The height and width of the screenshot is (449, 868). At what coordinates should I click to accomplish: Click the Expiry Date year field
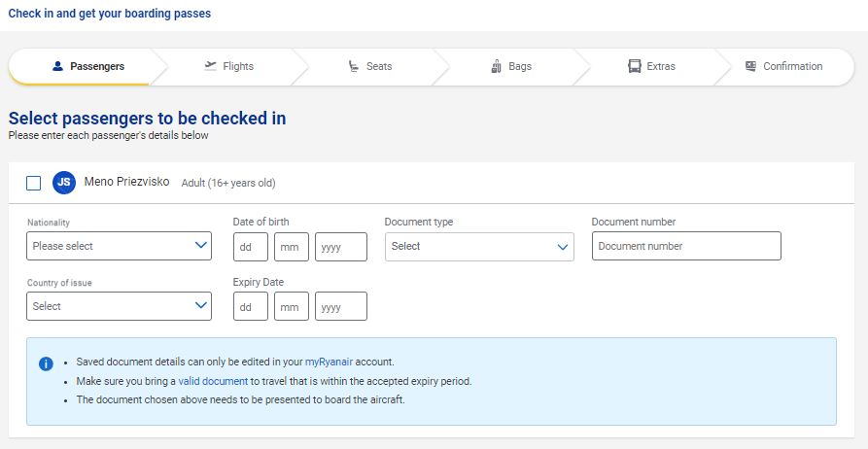coord(341,306)
